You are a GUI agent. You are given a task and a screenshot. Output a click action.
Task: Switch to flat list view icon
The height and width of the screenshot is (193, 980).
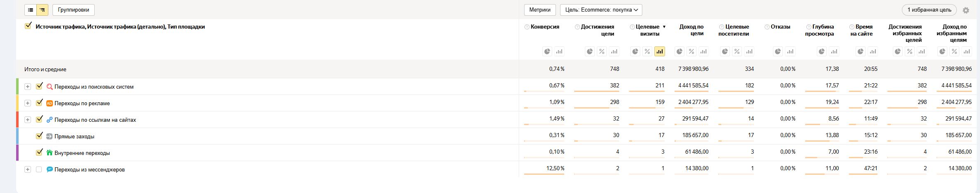[x=31, y=10]
